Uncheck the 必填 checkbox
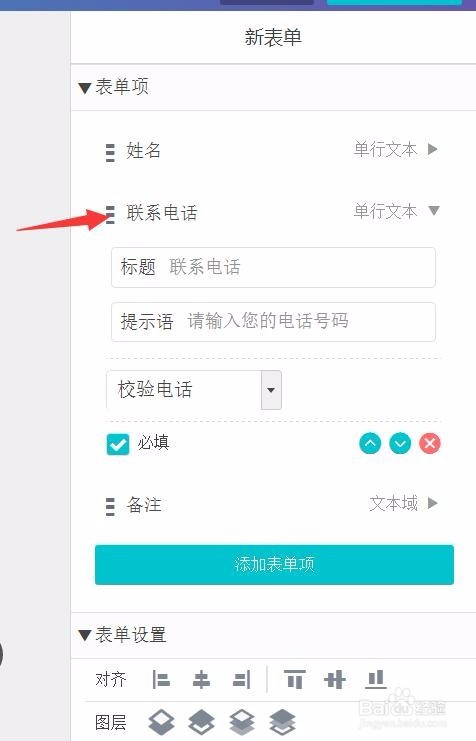Screen dimensions: 476x741 pyautogui.click(x=118, y=444)
